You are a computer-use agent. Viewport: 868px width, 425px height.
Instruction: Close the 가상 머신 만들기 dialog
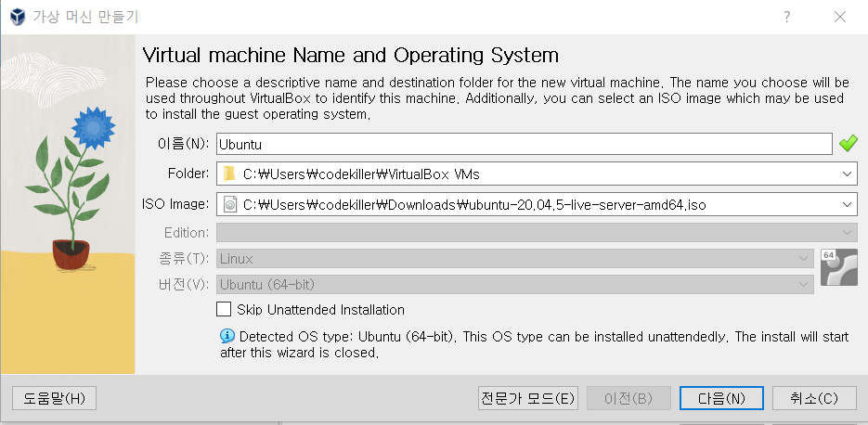840,17
